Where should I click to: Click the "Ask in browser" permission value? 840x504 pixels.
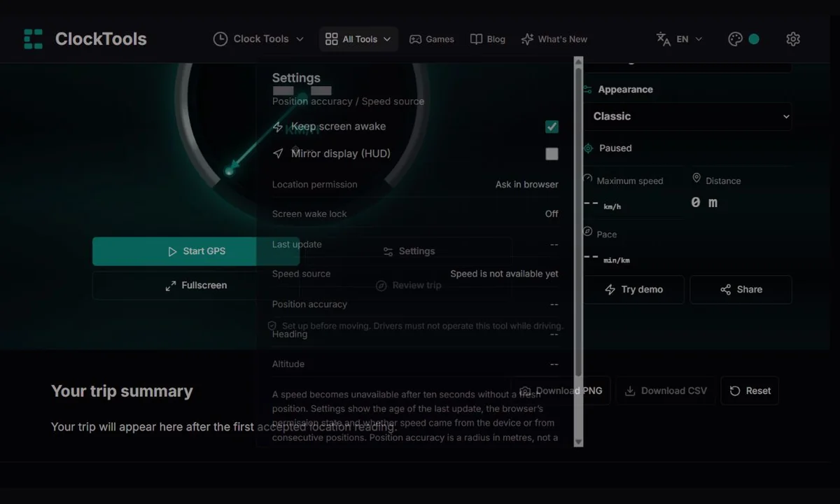tap(527, 185)
